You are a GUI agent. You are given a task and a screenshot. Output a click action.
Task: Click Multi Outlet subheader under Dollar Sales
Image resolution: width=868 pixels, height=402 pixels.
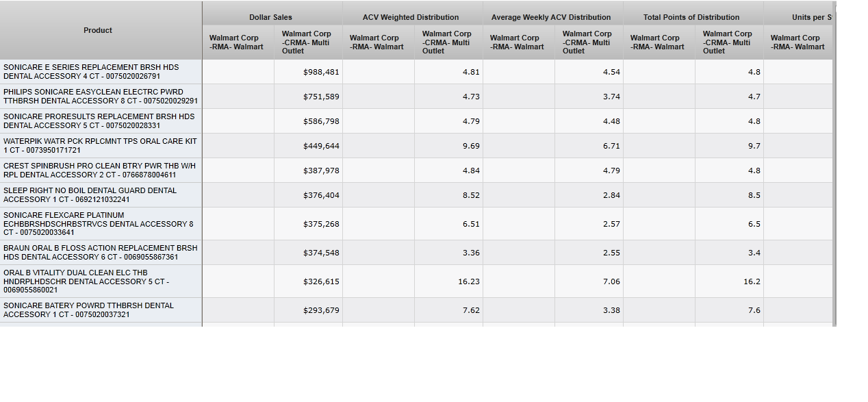point(307,42)
